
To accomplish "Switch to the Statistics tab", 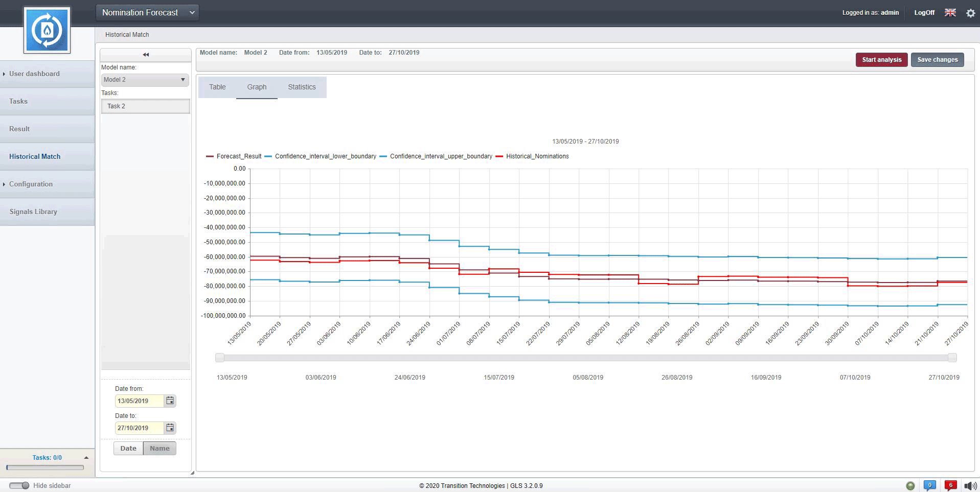I will coord(302,87).
